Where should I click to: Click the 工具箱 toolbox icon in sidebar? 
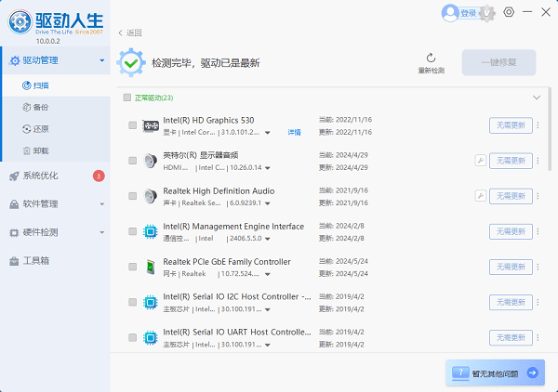14,261
